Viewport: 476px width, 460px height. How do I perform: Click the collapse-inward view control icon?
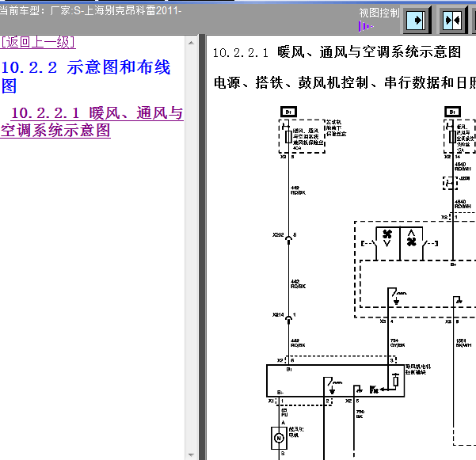(x=454, y=21)
